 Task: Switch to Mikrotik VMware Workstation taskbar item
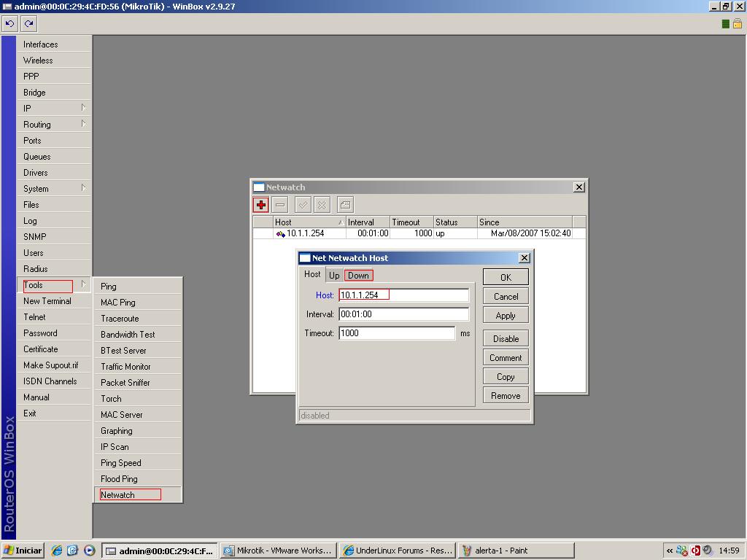[x=278, y=551]
